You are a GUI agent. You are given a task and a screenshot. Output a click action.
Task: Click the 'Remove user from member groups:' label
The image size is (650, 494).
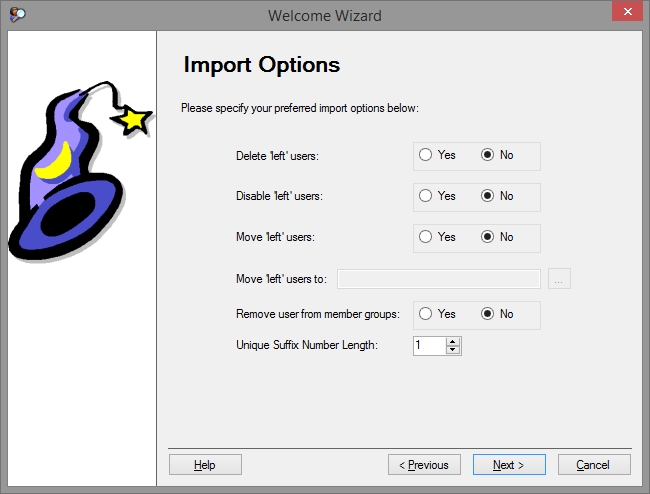click(318, 314)
